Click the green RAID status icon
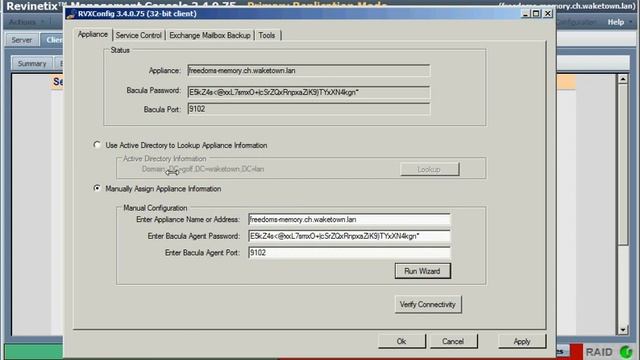This screenshot has width=640, height=360. click(625, 352)
